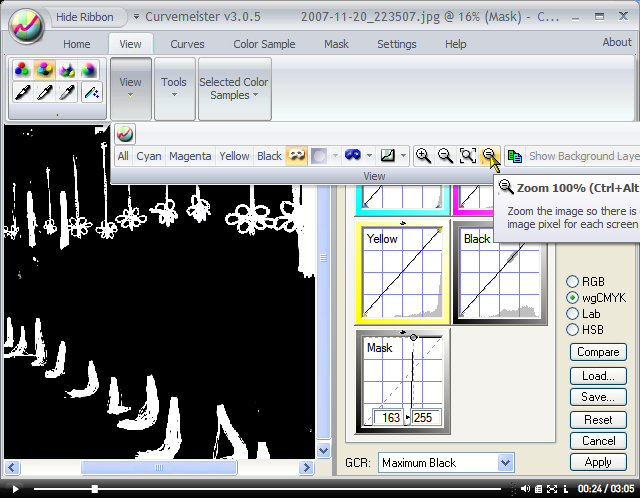Click the Load... button

pos(598,376)
